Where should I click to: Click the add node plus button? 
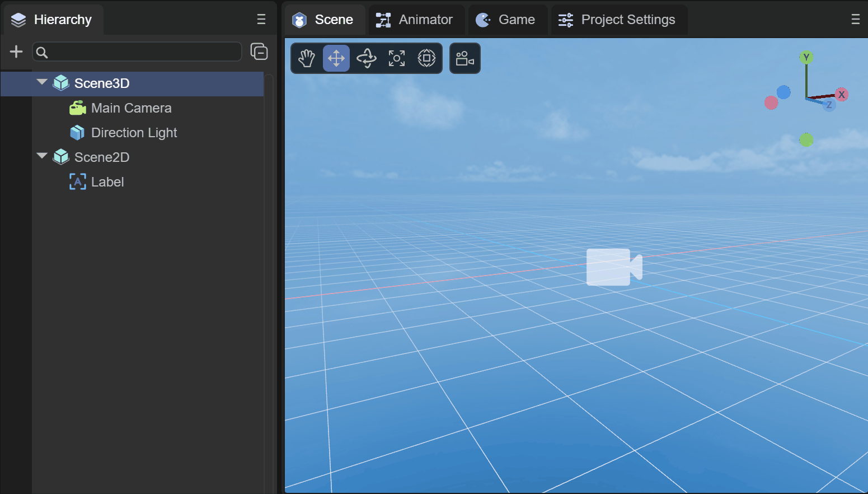pos(16,52)
